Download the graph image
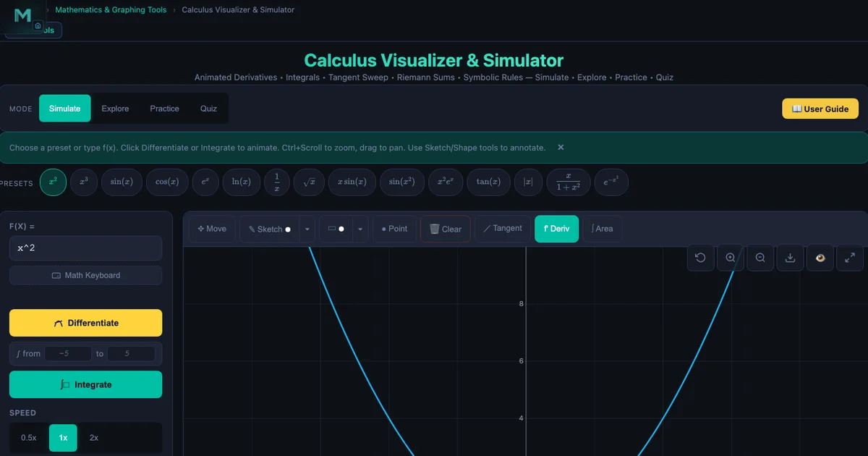This screenshot has width=868, height=456. point(790,258)
